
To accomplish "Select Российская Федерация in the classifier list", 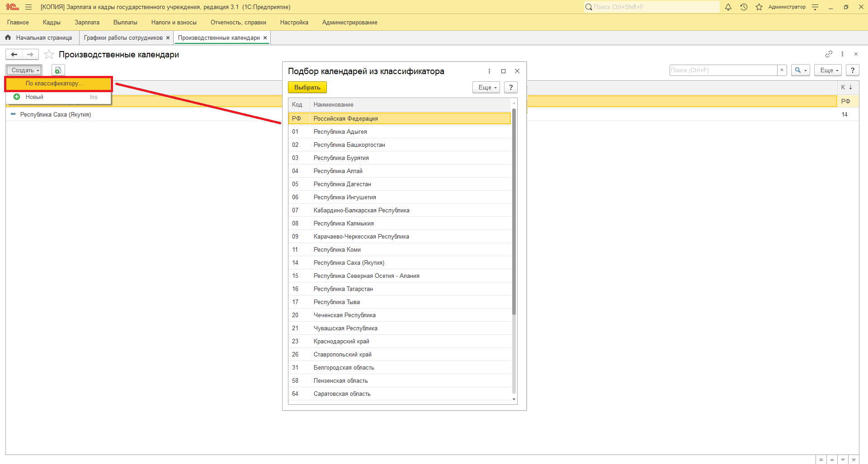I will [400, 118].
